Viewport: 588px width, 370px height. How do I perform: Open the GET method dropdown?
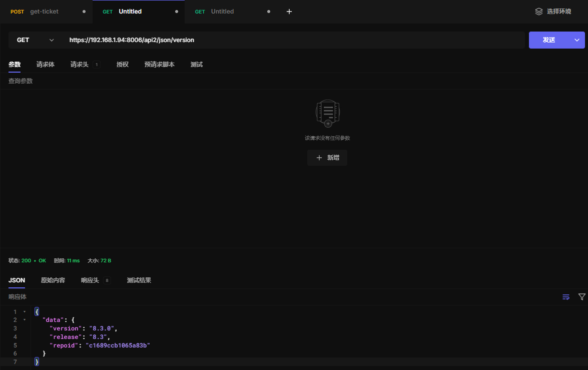click(35, 40)
